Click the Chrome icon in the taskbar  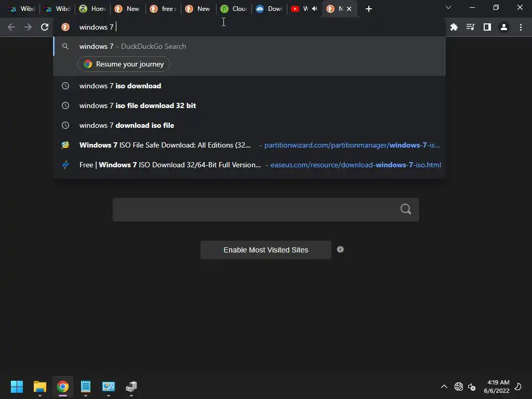[63, 387]
